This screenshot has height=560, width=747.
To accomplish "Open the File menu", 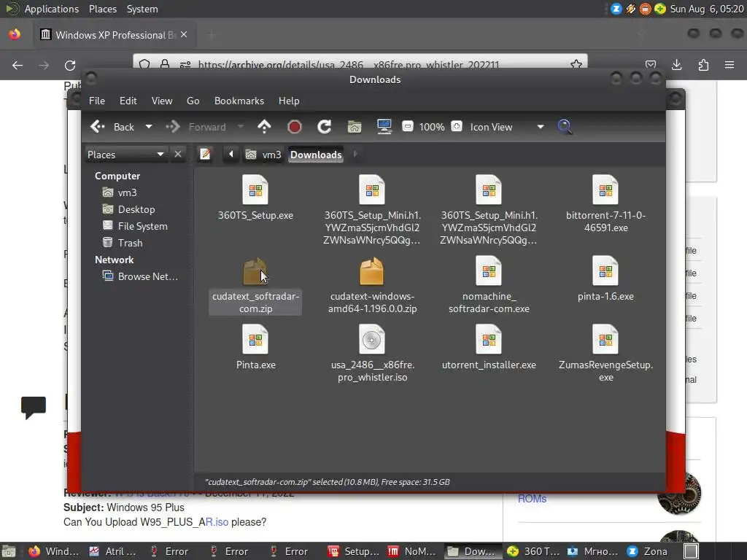I will (x=97, y=101).
